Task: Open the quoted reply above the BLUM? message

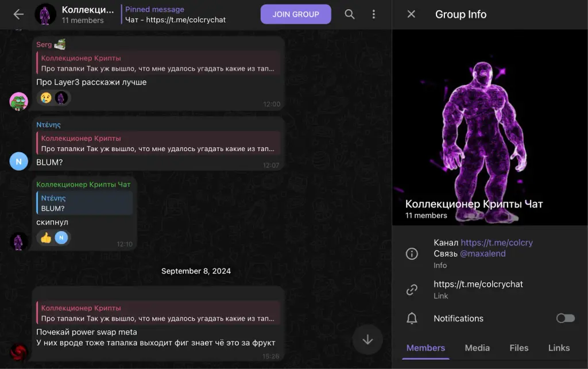Action: [158, 143]
